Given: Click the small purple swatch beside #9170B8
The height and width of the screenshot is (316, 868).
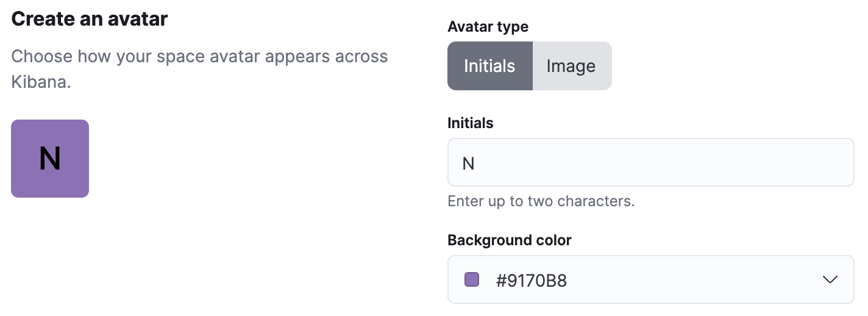Looking at the screenshot, I should [472, 279].
